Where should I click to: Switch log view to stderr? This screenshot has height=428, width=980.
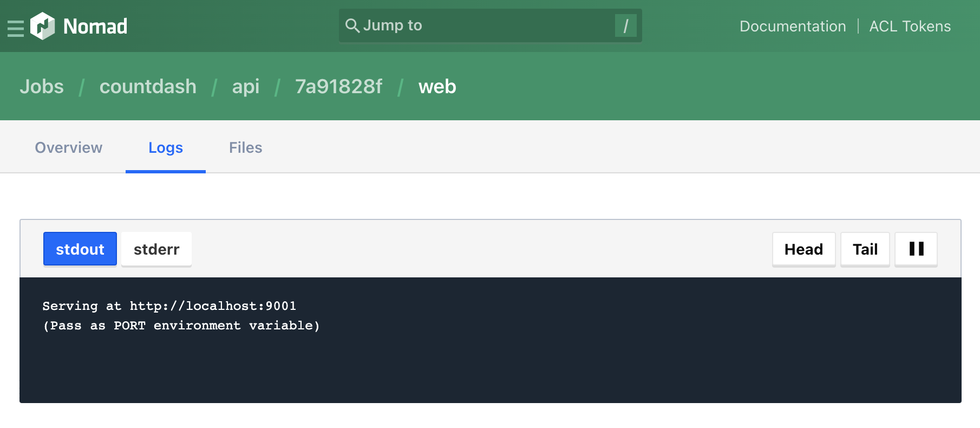pos(156,249)
